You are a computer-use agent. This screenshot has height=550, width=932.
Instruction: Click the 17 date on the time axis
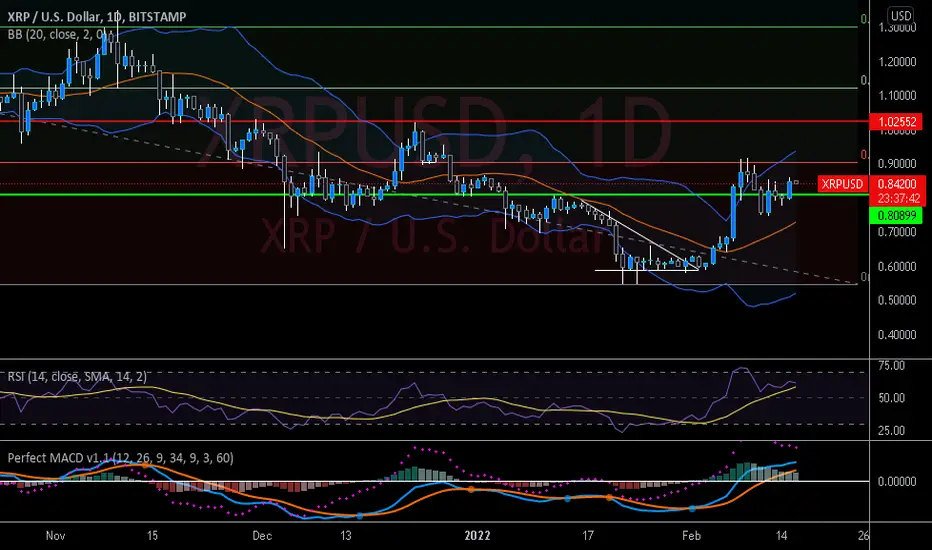pyautogui.click(x=587, y=536)
